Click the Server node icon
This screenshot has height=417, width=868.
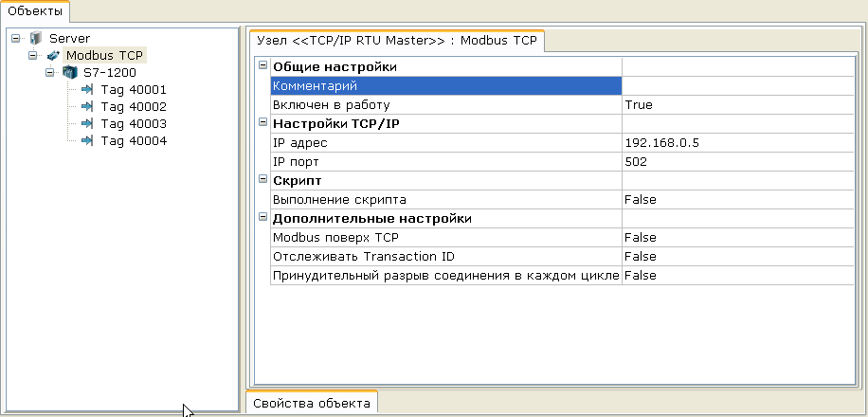tap(36, 38)
